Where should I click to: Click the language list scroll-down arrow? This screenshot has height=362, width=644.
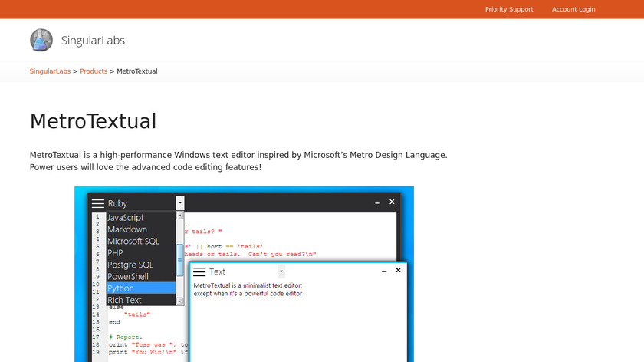tap(180, 300)
